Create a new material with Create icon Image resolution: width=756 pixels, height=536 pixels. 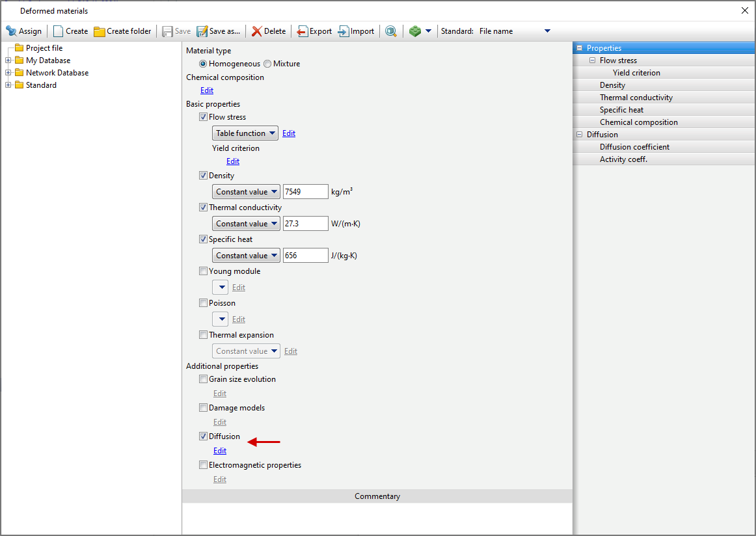(x=59, y=31)
